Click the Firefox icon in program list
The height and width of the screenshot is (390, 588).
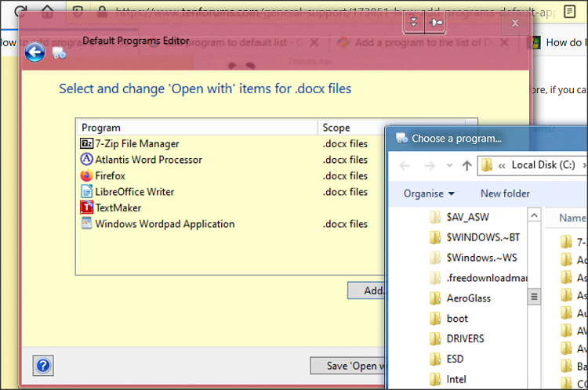click(x=86, y=175)
